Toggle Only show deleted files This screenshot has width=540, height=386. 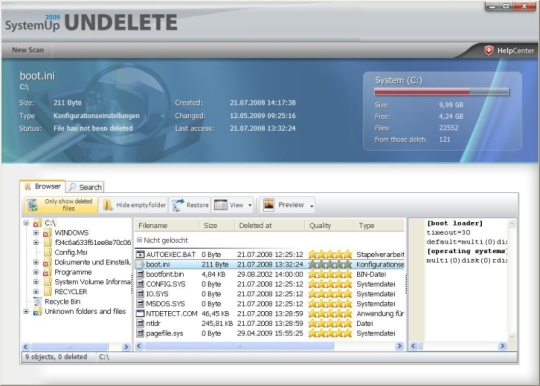coord(61,205)
